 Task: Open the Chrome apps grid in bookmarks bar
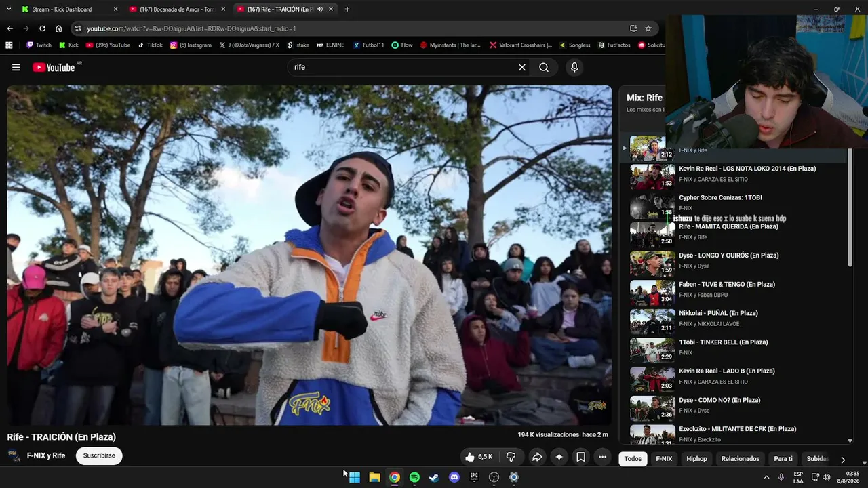click(x=9, y=45)
